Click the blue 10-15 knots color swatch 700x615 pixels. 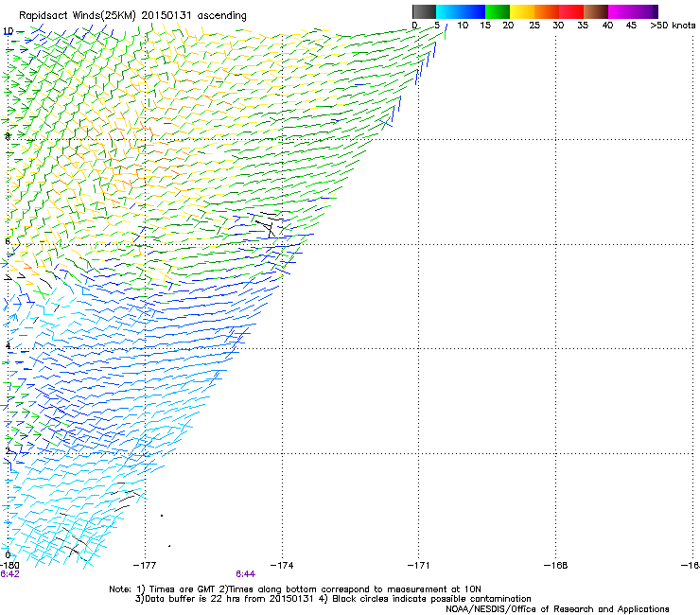[x=473, y=11]
